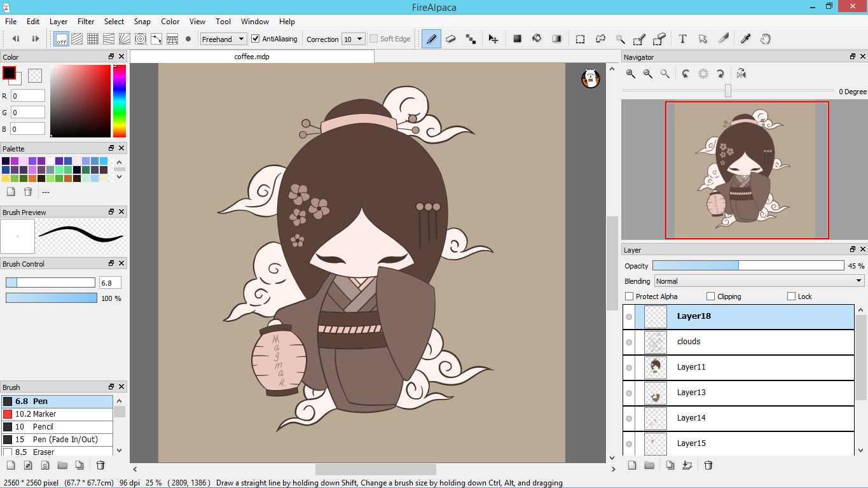Click Undo arrow in toolbar
868x488 pixels.
tap(16, 39)
